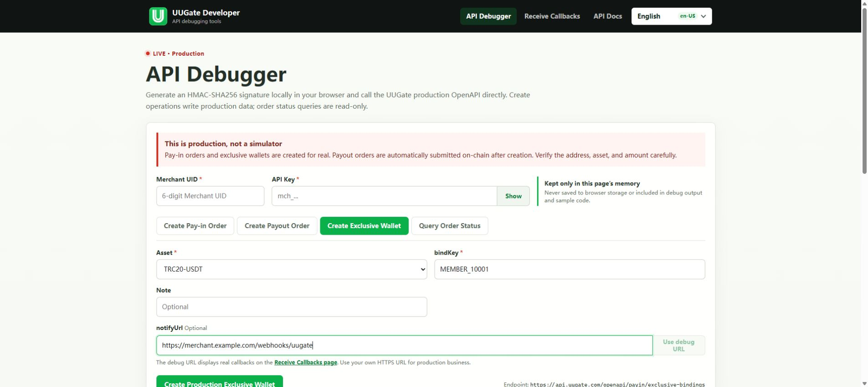
Task: Focus the Merchant UID input field
Action: click(x=210, y=196)
